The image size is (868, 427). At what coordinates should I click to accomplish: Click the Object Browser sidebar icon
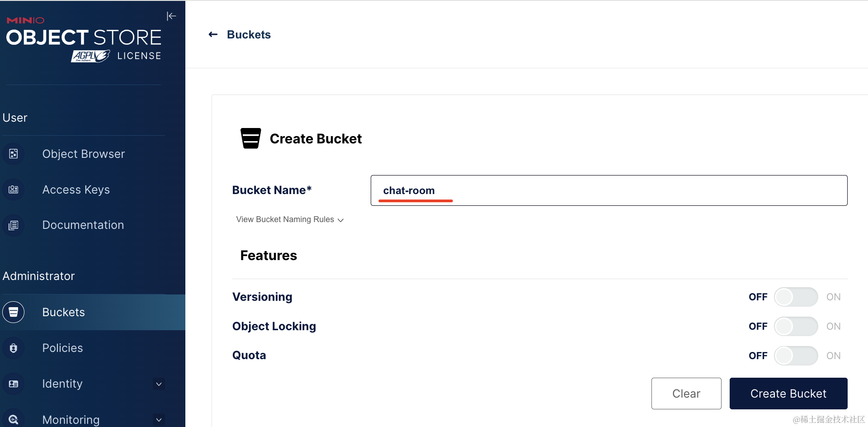(14, 154)
